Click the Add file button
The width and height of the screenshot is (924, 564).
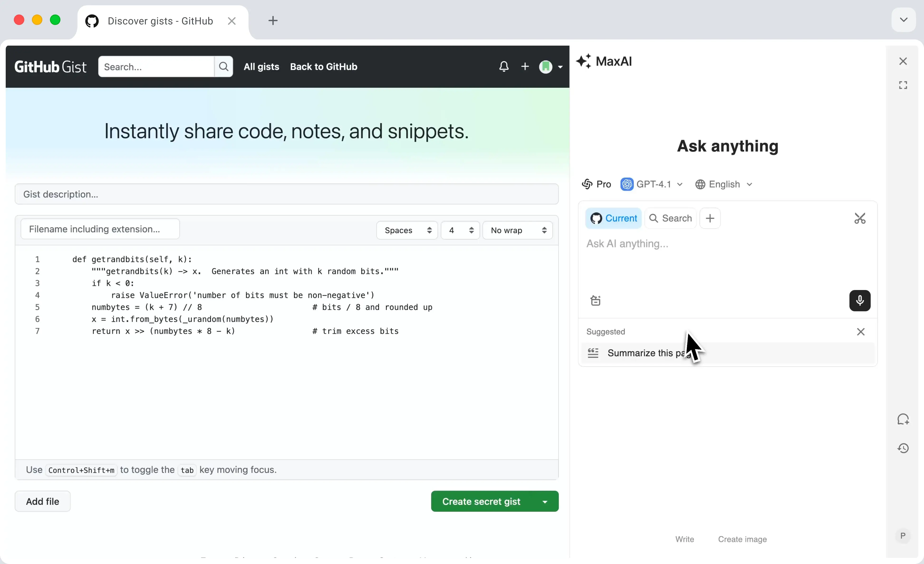(42, 501)
